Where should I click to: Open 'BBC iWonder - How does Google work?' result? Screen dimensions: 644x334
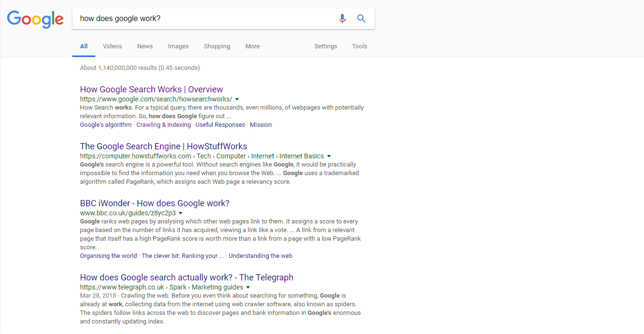(155, 203)
